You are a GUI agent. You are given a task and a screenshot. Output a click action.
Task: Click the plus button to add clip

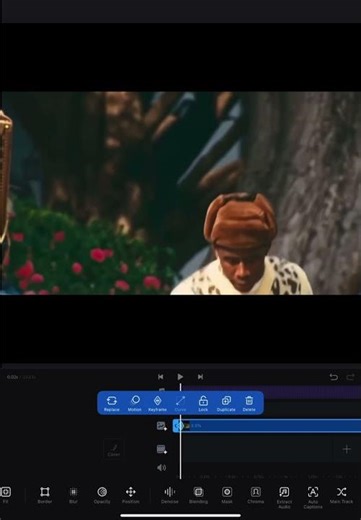(x=347, y=449)
